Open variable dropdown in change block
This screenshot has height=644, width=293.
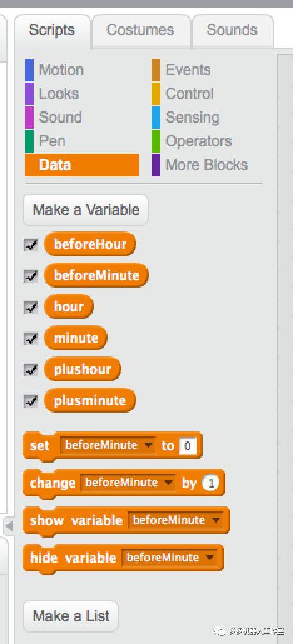(x=128, y=483)
